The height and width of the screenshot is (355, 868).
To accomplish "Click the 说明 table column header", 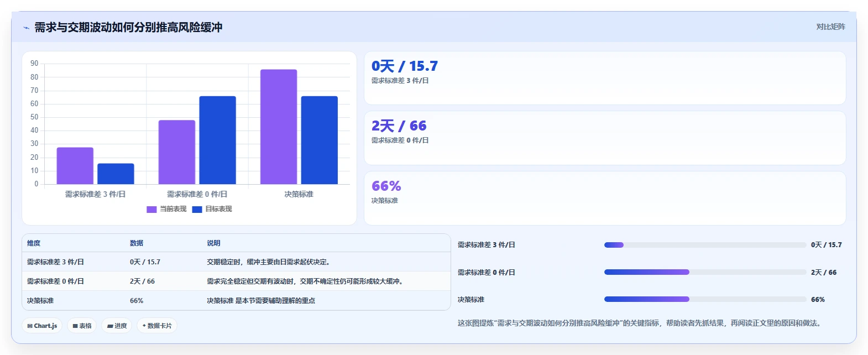I will [213, 243].
